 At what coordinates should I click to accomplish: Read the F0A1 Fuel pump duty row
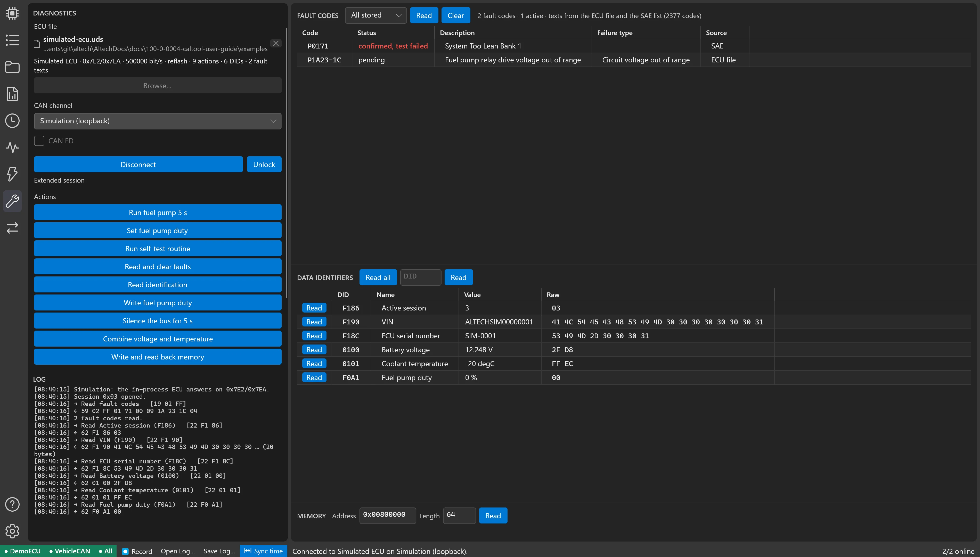point(314,378)
